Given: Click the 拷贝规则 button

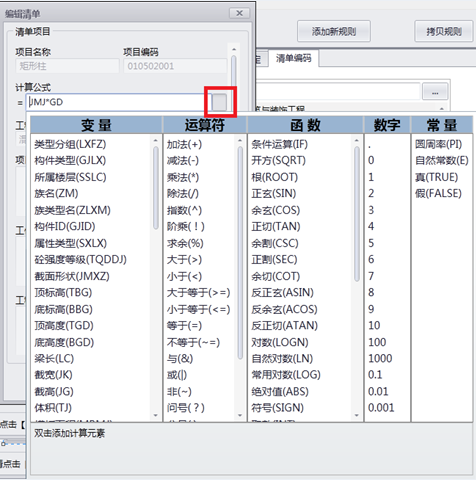Looking at the screenshot, I should [444, 31].
